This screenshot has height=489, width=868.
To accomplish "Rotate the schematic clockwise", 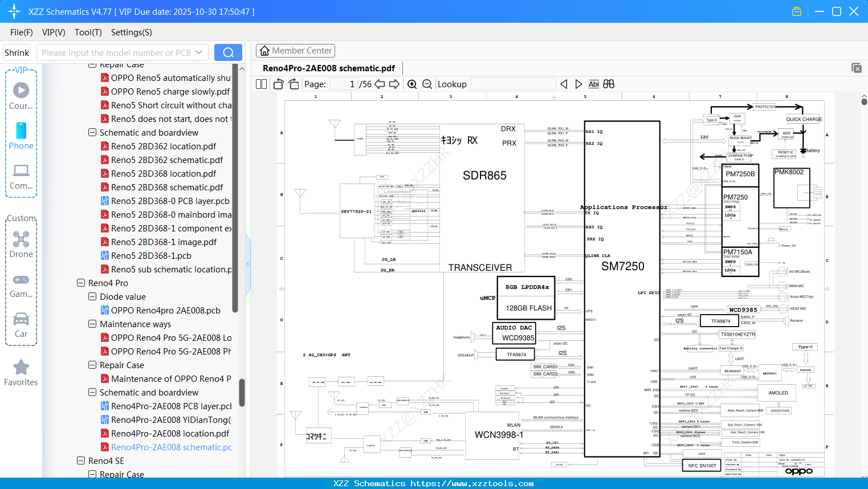I will [293, 84].
